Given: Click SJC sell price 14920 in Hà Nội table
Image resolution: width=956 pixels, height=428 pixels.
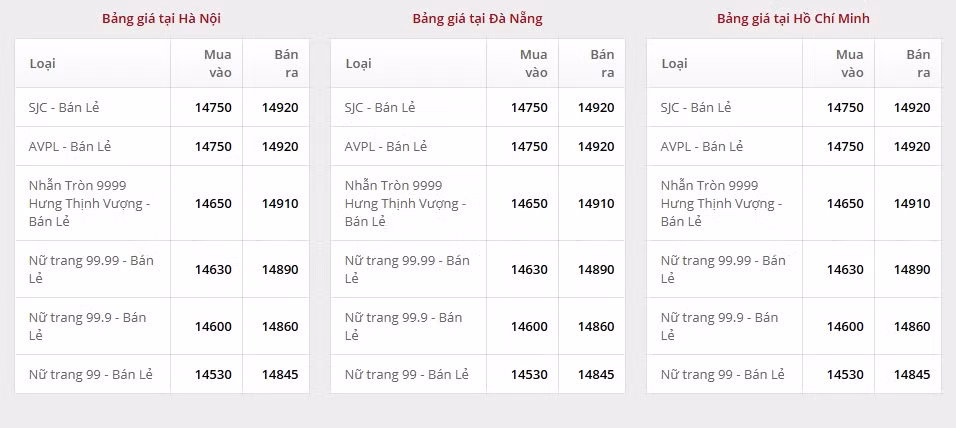Looking at the screenshot, I should coord(280,107).
